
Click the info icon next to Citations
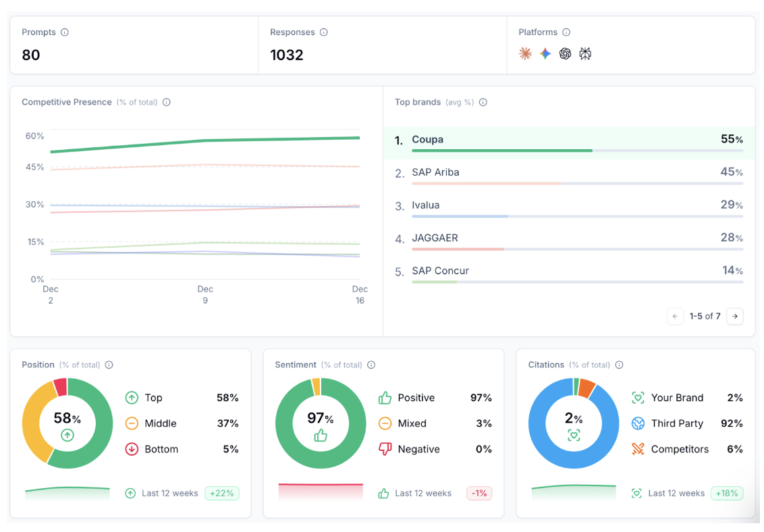pyautogui.click(x=619, y=365)
